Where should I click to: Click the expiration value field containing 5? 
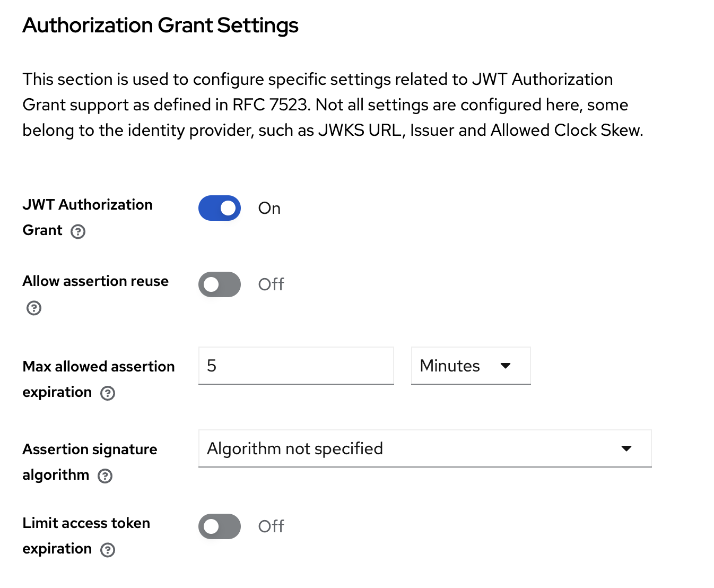[x=295, y=366]
